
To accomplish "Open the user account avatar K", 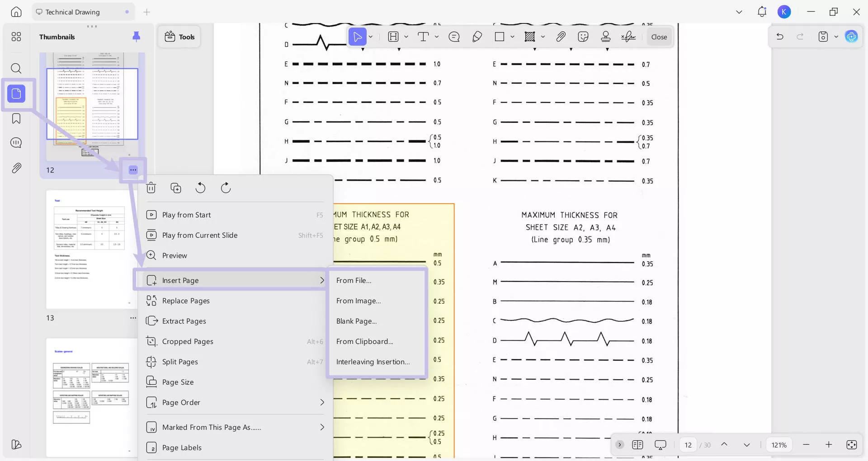I will tap(784, 12).
